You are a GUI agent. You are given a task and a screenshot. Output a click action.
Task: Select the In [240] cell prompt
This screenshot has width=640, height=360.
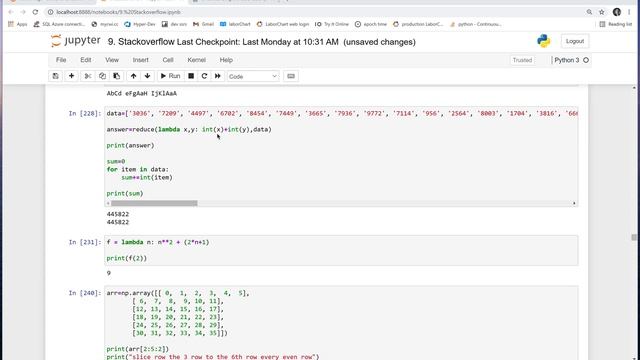click(x=84, y=293)
